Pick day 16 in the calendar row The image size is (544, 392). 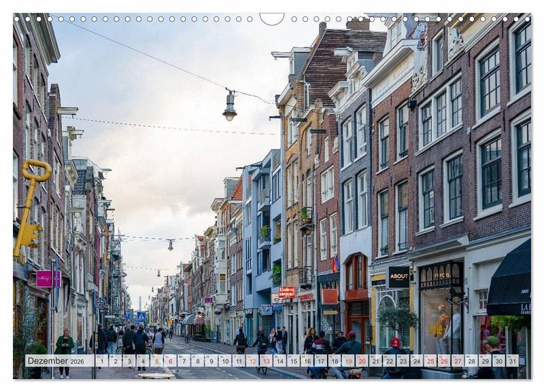pos(307,361)
